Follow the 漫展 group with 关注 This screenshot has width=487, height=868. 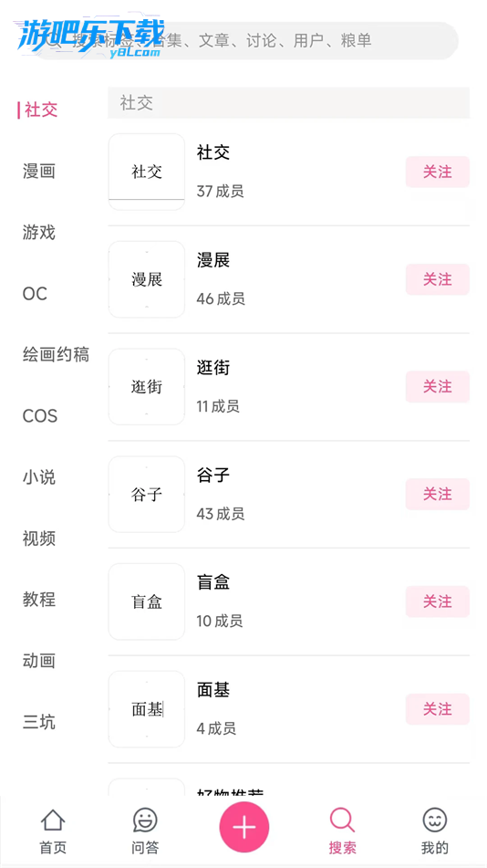[x=437, y=279]
